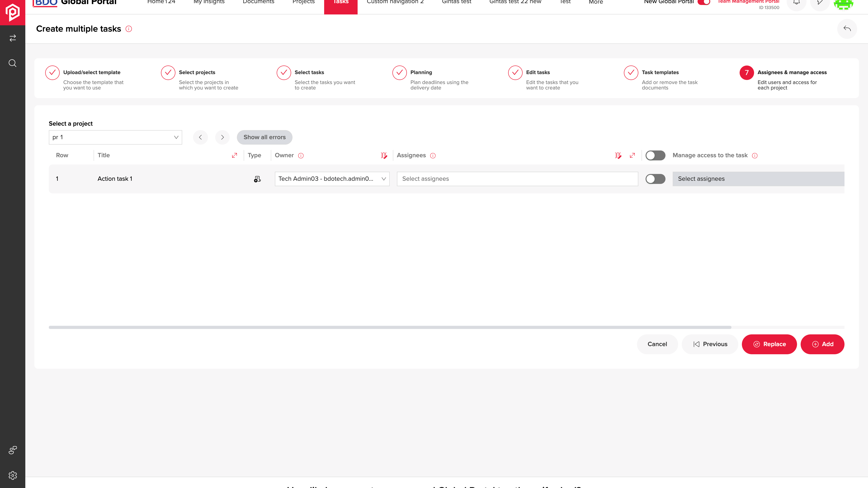Open the Gintas test tab

click(457, 2)
